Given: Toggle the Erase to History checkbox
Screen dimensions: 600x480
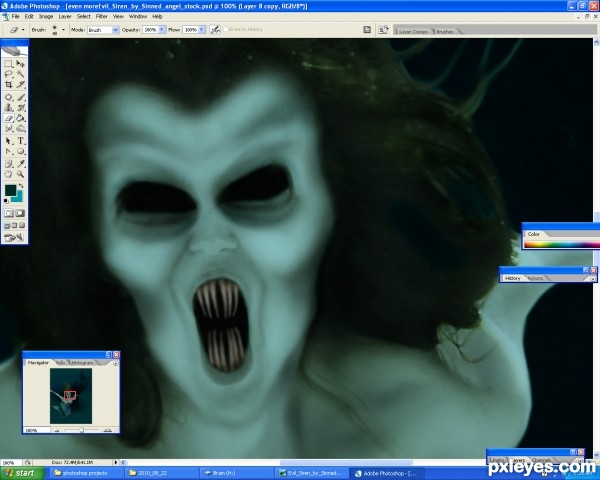Looking at the screenshot, I should pos(226,29).
